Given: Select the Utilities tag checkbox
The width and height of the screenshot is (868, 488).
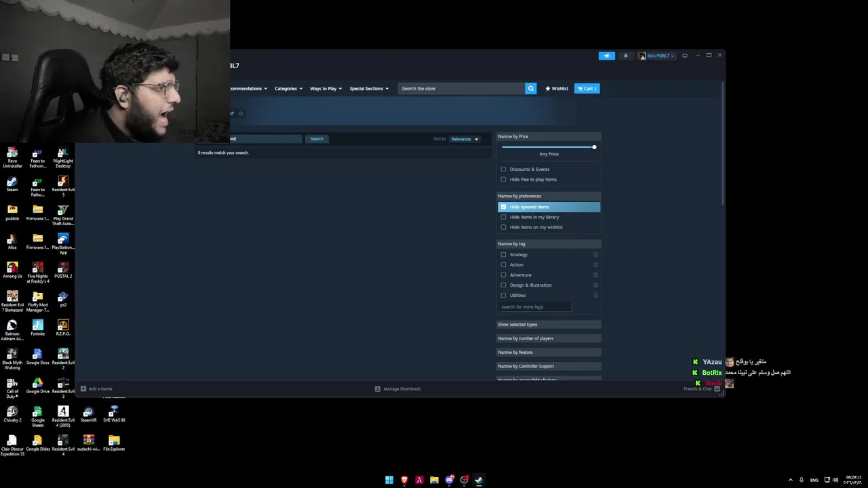Looking at the screenshot, I should [x=503, y=296].
